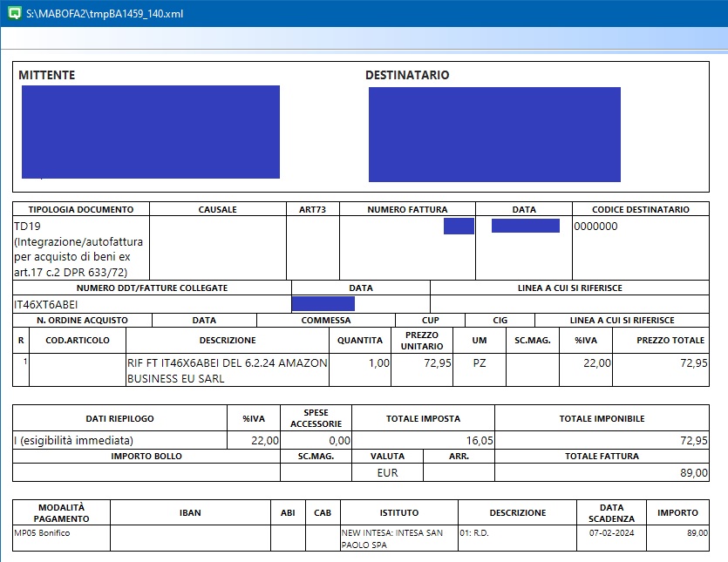Click the NUMERO FATTURA column header

click(x=407, y=209)
